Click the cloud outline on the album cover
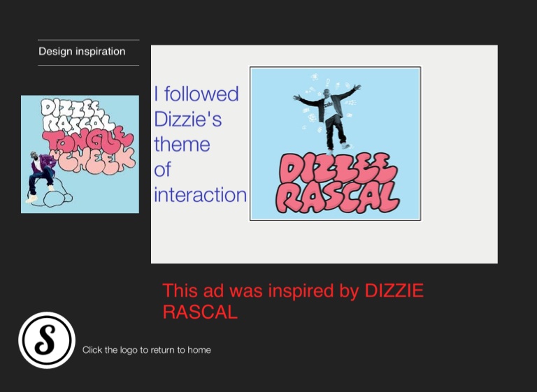 click(57, 199)
